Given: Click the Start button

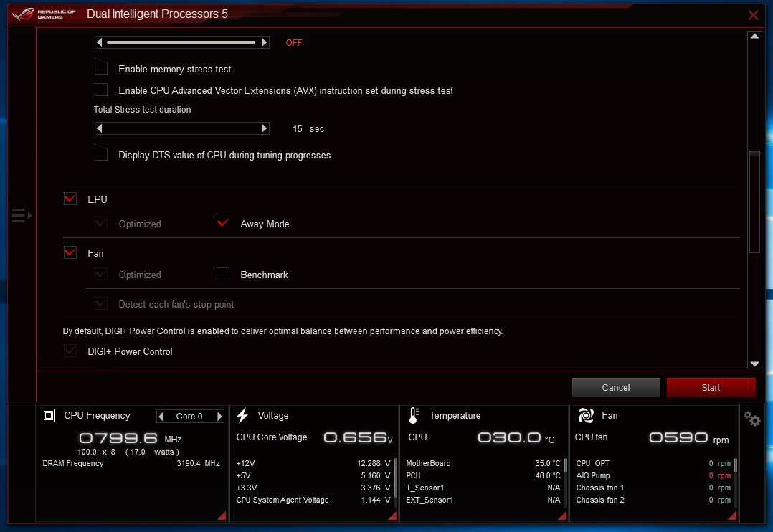Looking at the screenshot, I should tap(711, 388).
